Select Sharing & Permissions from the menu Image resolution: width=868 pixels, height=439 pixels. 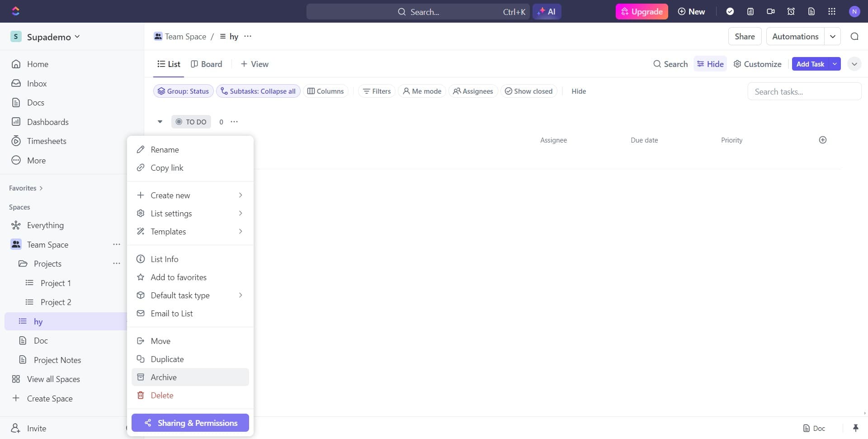pyautogui.click(x=190, y=423)
